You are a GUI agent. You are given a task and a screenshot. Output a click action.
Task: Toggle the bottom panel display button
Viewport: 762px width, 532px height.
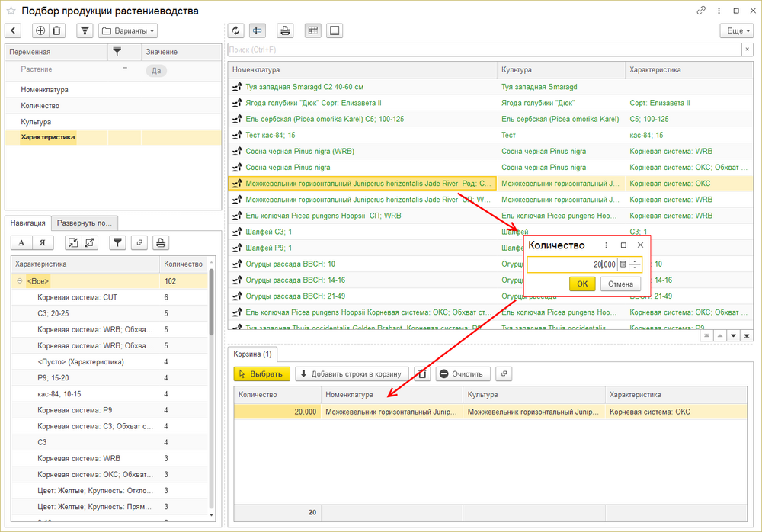pyautogui.click(x=335, y=30)
